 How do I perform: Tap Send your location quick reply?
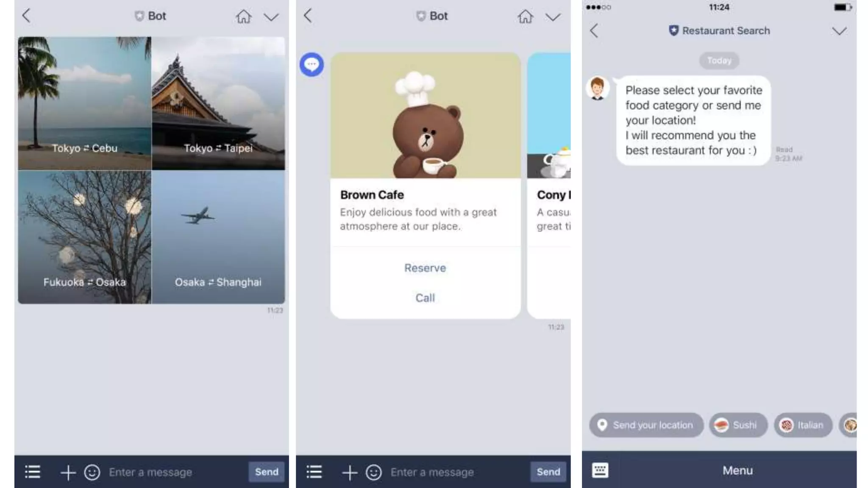646,425
